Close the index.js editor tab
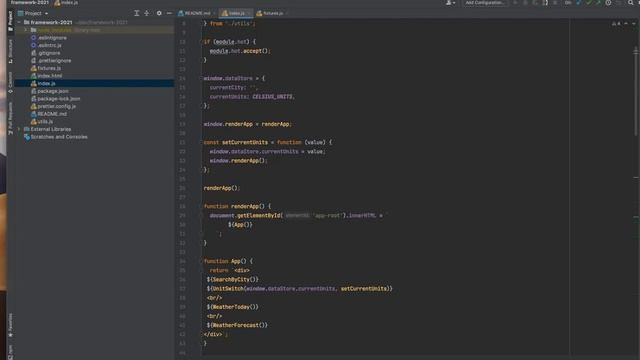 click(x=249, y=13)
